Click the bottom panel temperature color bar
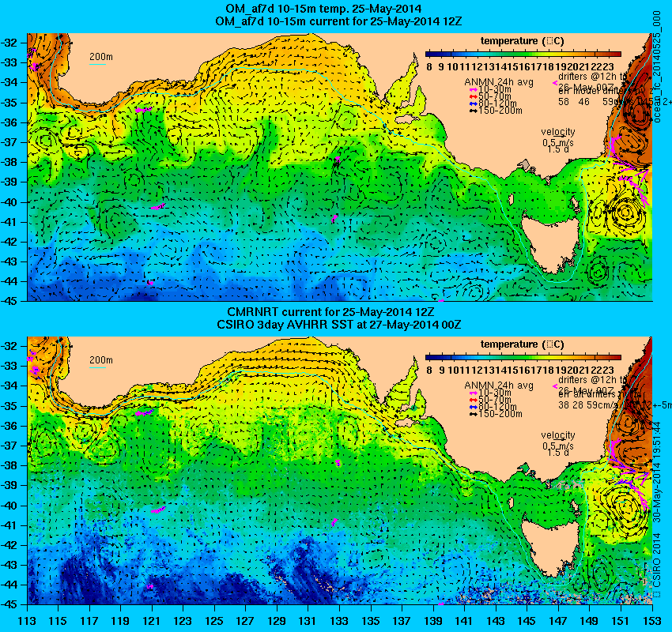The image size is (672, 632). (x=523, y=357)
